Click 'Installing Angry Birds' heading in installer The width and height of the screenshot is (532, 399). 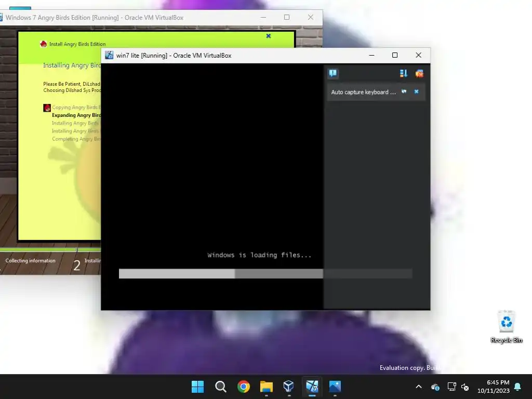tap(72, 65)
